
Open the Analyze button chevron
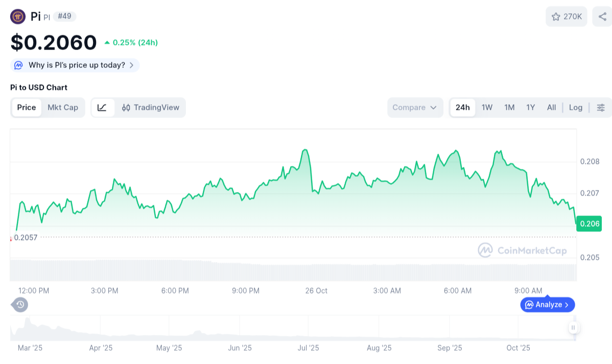(567, 305)
